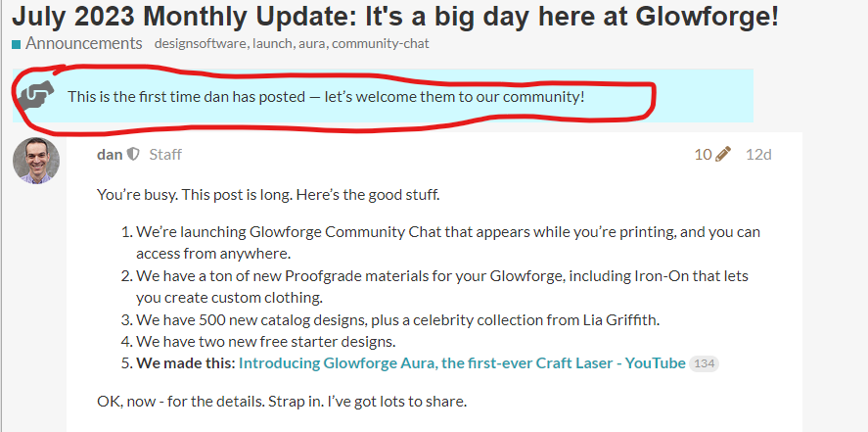The width and height of the screenshot is (868, 432).
Task: Open edit history via the pencil icon
Action: [x=723, y=154]
